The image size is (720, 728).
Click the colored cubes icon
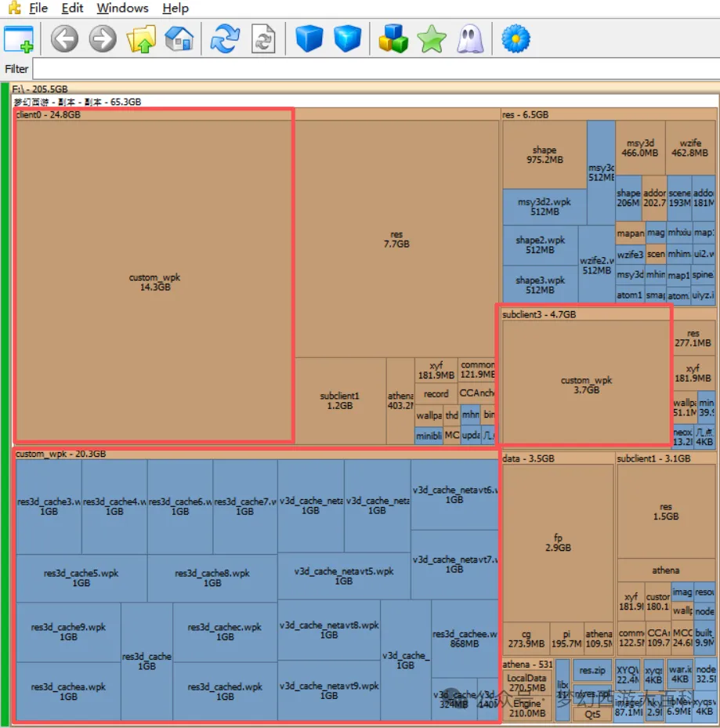(x=393, y=38)
